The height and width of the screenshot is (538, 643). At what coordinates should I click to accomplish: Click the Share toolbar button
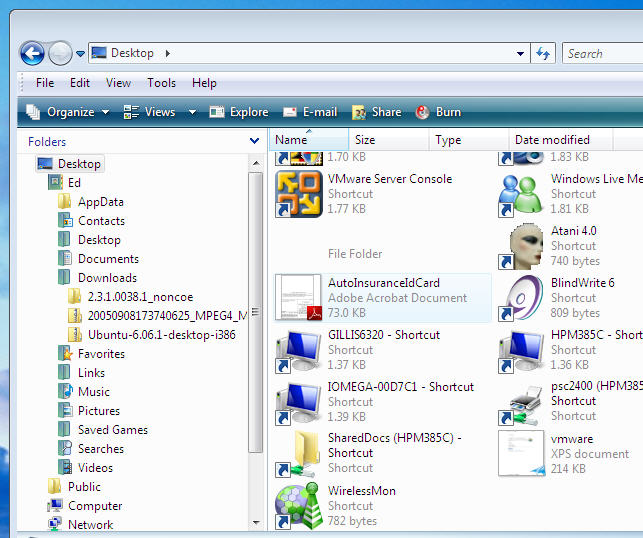[x=376, y=112]
